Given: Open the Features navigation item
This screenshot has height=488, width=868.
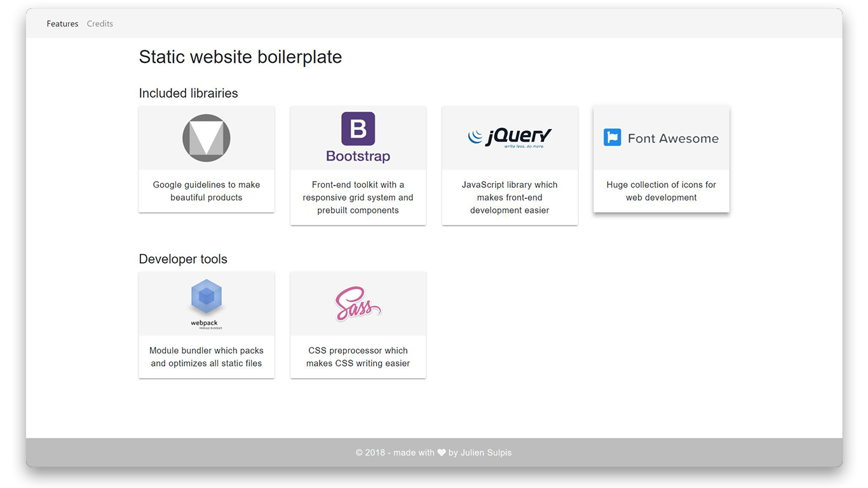Looking at the screenshot, I should point(62,24).
